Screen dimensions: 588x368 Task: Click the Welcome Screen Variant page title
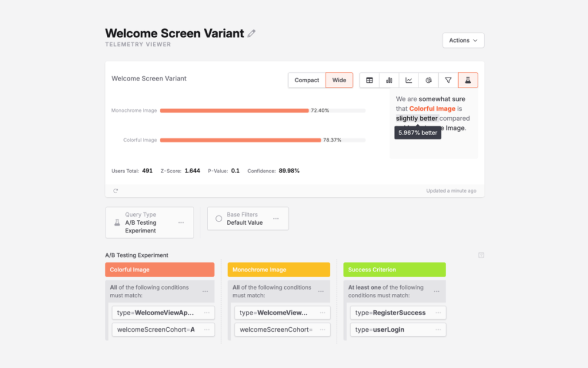point(175,33)
